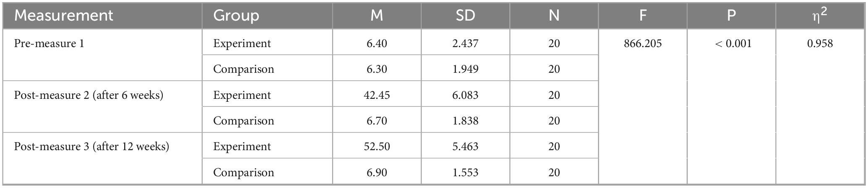Click the mean value 42.45
The width and height of the screenshot is (868, 188).
377,95
